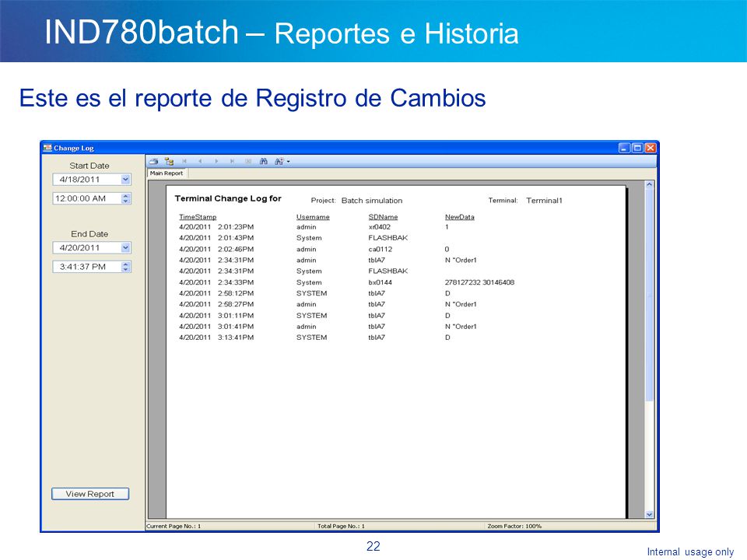This screenshot has width=747, height=560.
Task: Open Find Text binoculars icon
Action: click(x=264, y=162)
